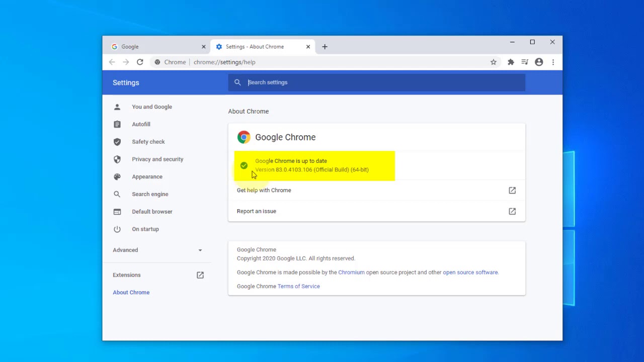Image resolution: width=644 pixels, height=362 pixels.
Task: Click the browser forward arrow
Action: tap(126, 62)
